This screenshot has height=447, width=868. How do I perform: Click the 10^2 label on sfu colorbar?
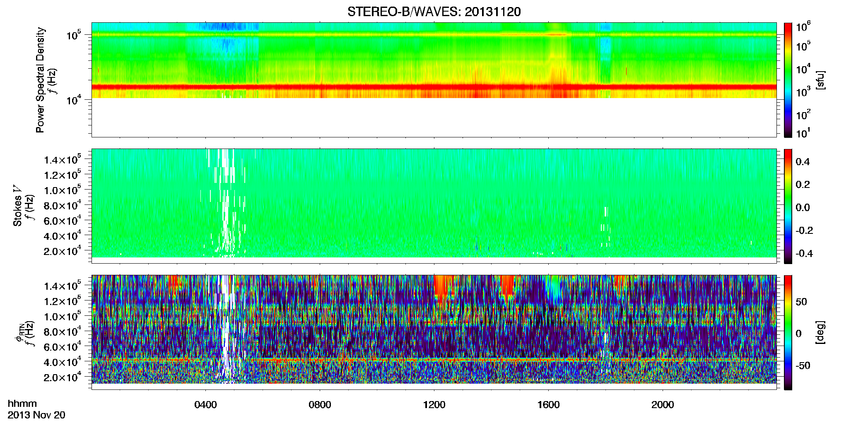tap(803, 114)
